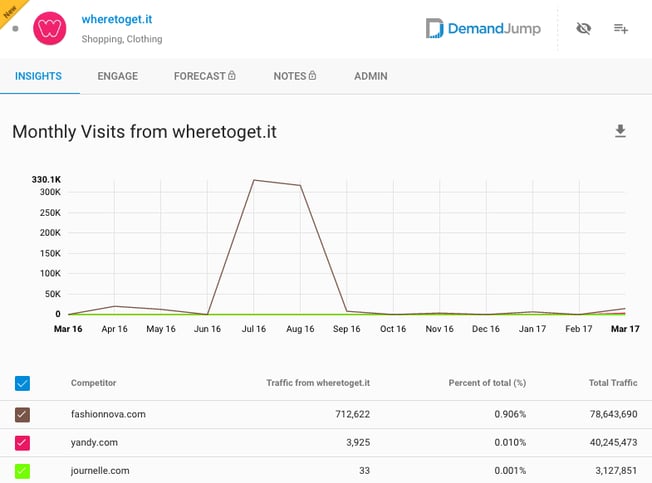The width and height of the screenshot is (652, 483).
Task: Click the add-to-list plus icon
Action: coord(621,28)
